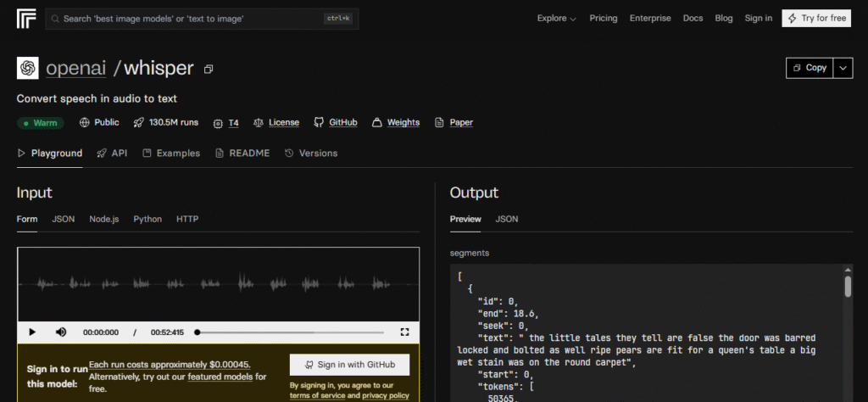Open Enterprise page
The height and width of the screenshot is (402, 868).
(650, 19)
